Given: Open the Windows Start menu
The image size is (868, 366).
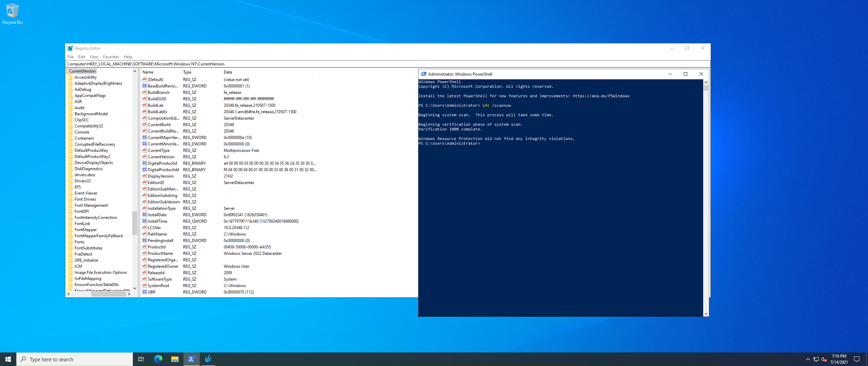Looking at the screenshot, I should [8, 359].
